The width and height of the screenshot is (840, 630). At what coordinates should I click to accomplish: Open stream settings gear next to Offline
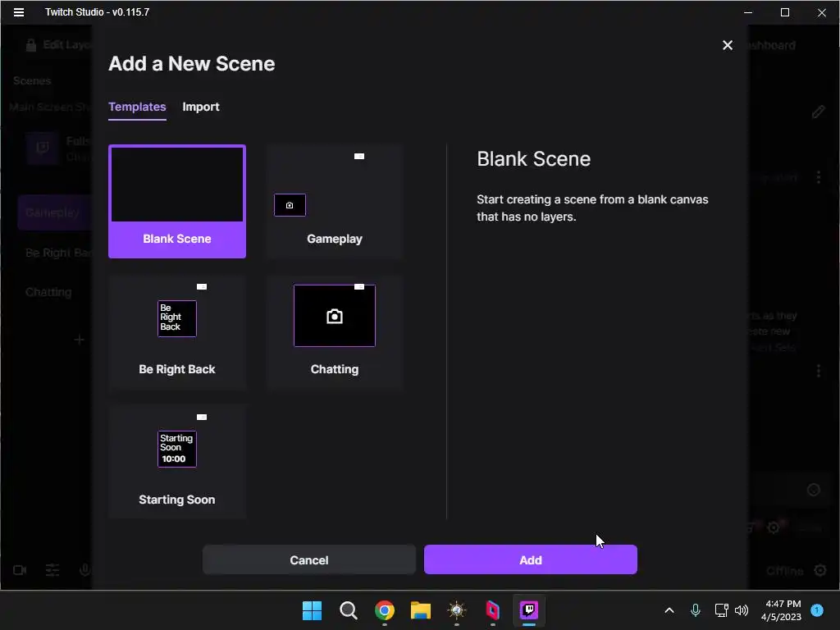(x=819, y=570)
